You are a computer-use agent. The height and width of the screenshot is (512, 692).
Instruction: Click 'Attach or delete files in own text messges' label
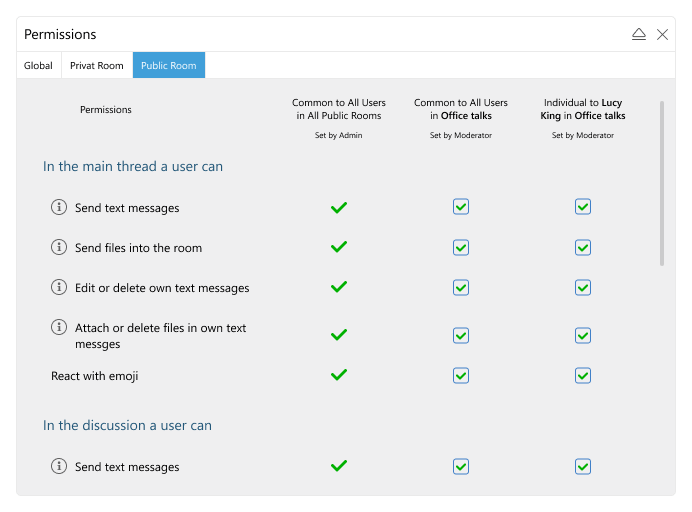(x=160, y=336)
